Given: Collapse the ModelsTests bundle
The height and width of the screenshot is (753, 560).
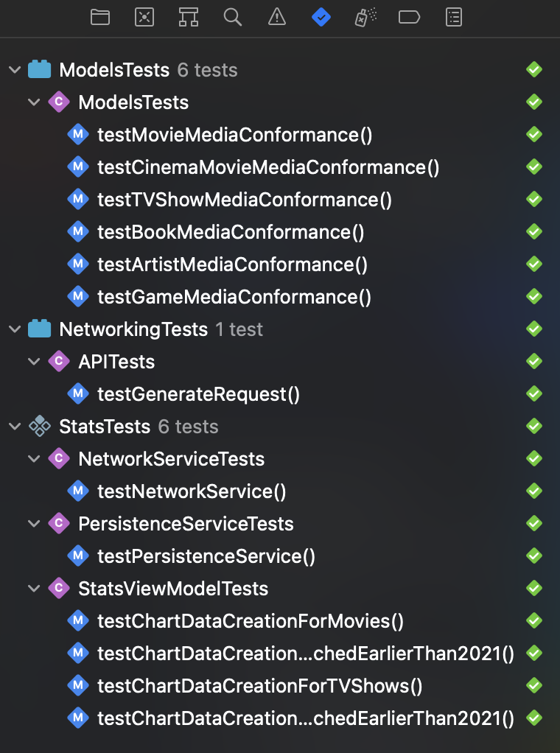Looking at the screenshot, I should coord(15,70).
